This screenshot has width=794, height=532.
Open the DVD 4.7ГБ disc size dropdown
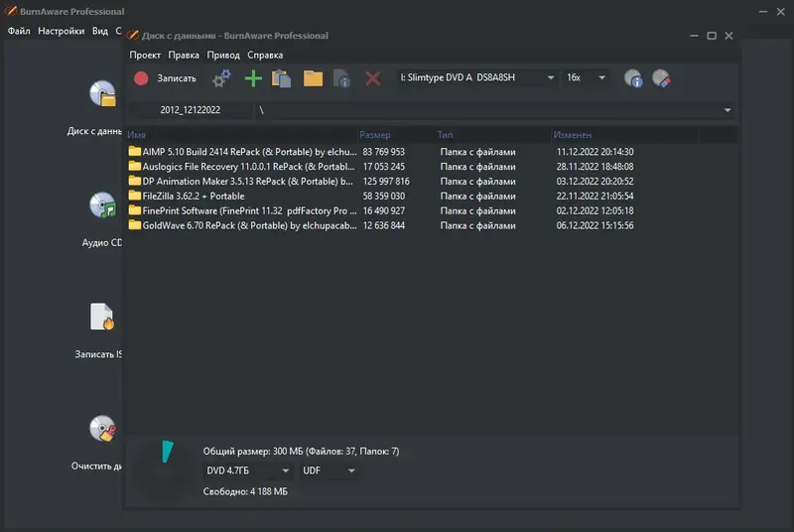247,470
